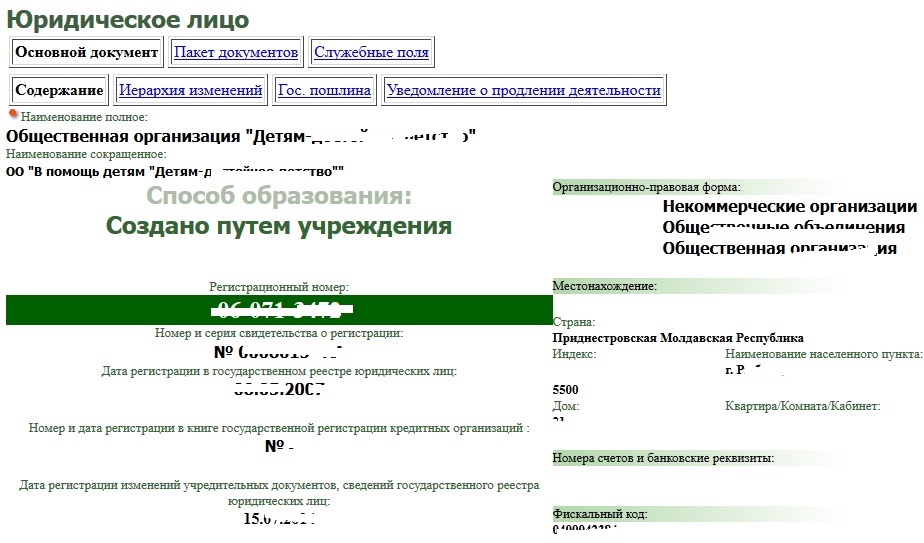
Task: Click the Регистрационный номер label
Action: click(279, 287)
